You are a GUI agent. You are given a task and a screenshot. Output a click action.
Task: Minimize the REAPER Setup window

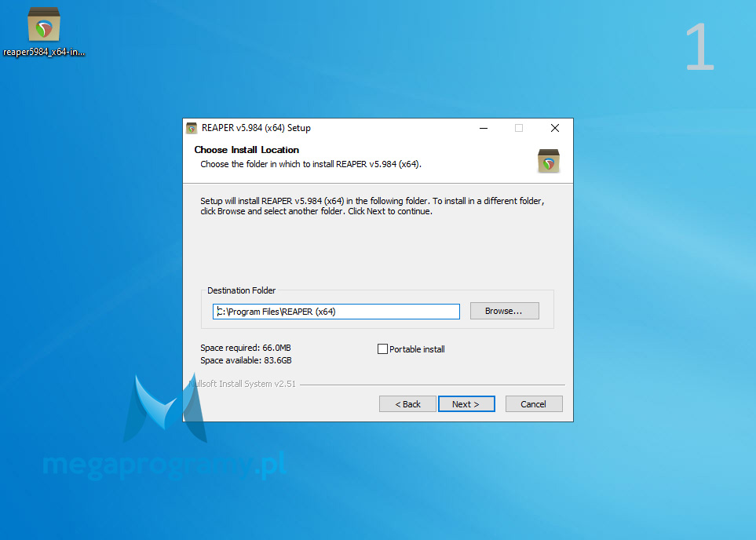(484, 128)
